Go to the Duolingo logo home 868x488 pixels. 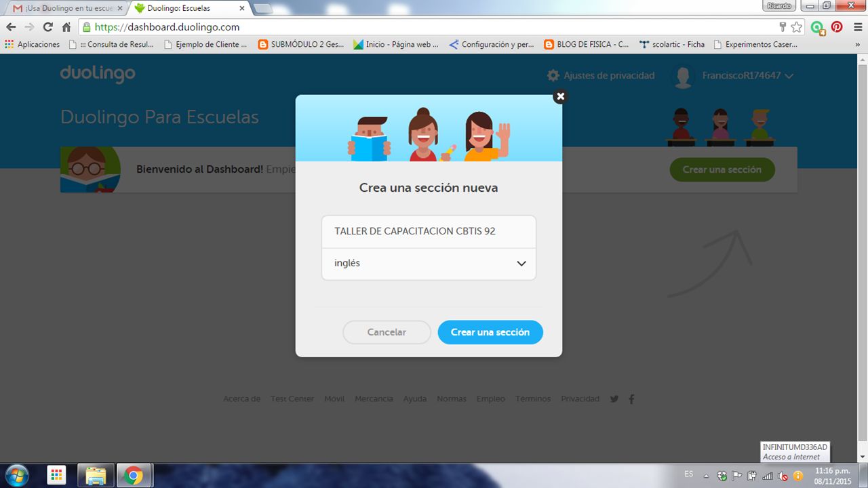pyautogui.click(x=98, y=75)
